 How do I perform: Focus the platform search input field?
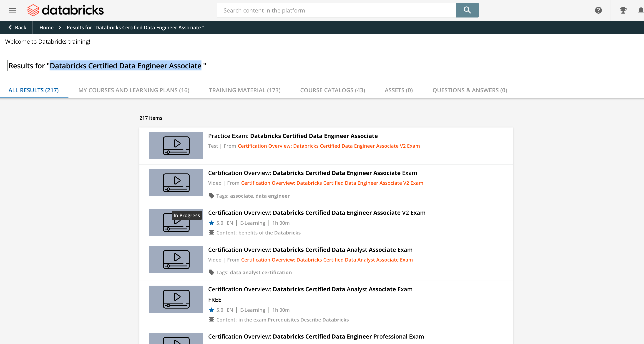336,10
